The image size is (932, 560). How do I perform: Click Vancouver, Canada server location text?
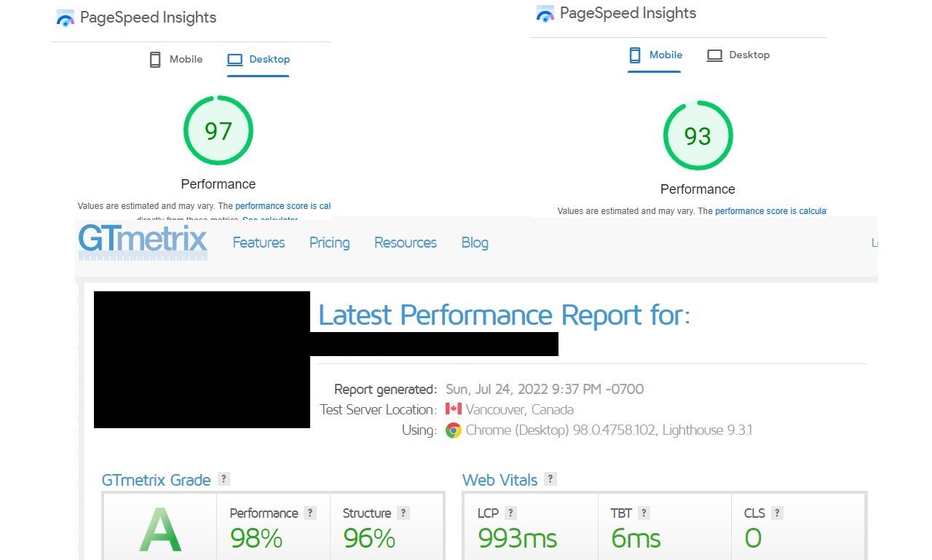(x=520, y=409)
